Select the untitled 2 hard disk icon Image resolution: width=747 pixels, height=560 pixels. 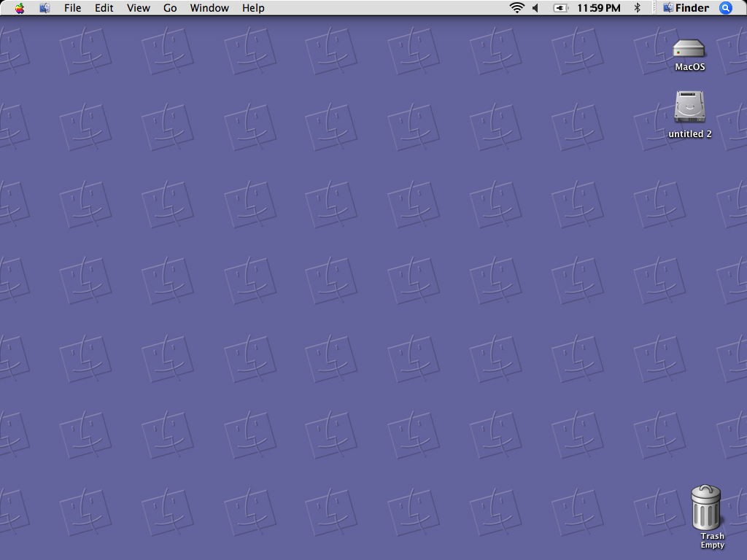[689, 106]
